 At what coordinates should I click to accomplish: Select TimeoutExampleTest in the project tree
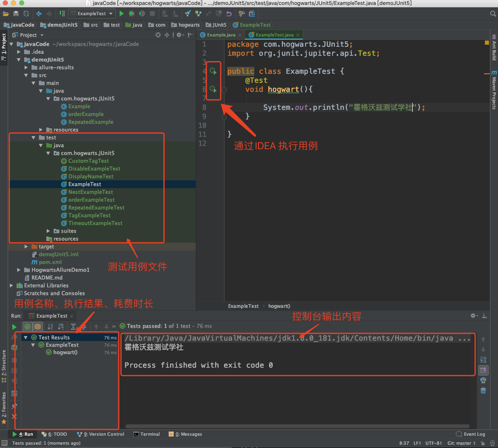[95, 223]
